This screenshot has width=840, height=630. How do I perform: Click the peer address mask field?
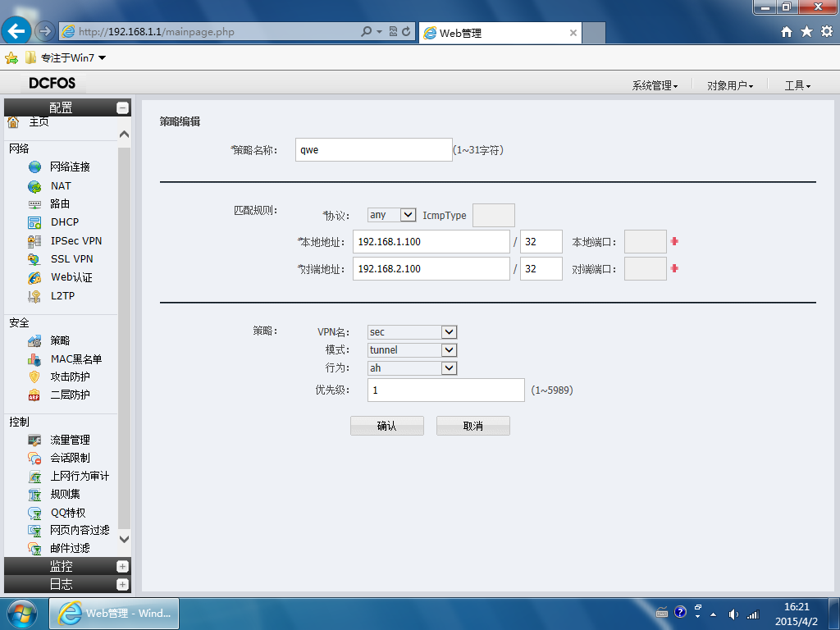point(541,268)
